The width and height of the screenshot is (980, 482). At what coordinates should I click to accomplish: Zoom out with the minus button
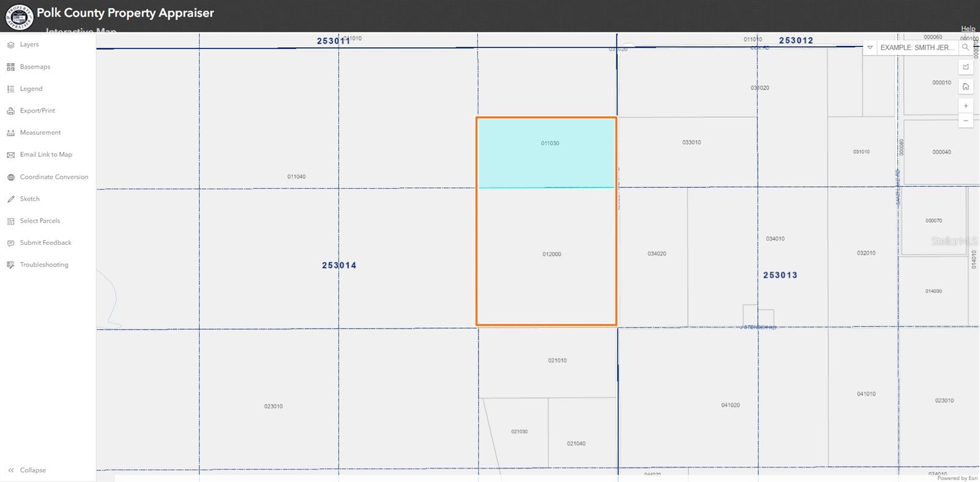click(966, 121)
